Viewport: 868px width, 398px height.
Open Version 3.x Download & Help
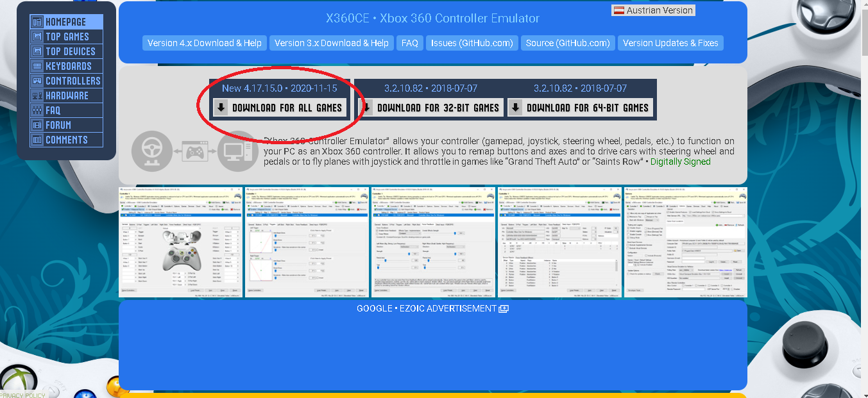[332, 43]
